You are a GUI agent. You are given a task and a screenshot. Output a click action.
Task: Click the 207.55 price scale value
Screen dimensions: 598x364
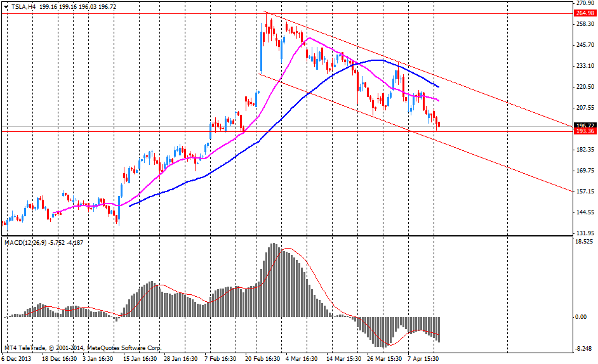tap(585, 107)
